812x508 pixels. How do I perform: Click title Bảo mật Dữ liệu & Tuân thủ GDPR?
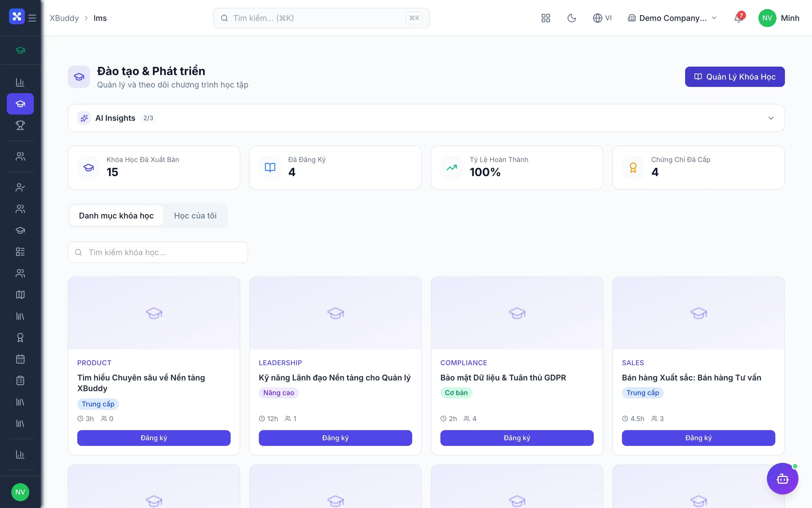pos(503,378)
